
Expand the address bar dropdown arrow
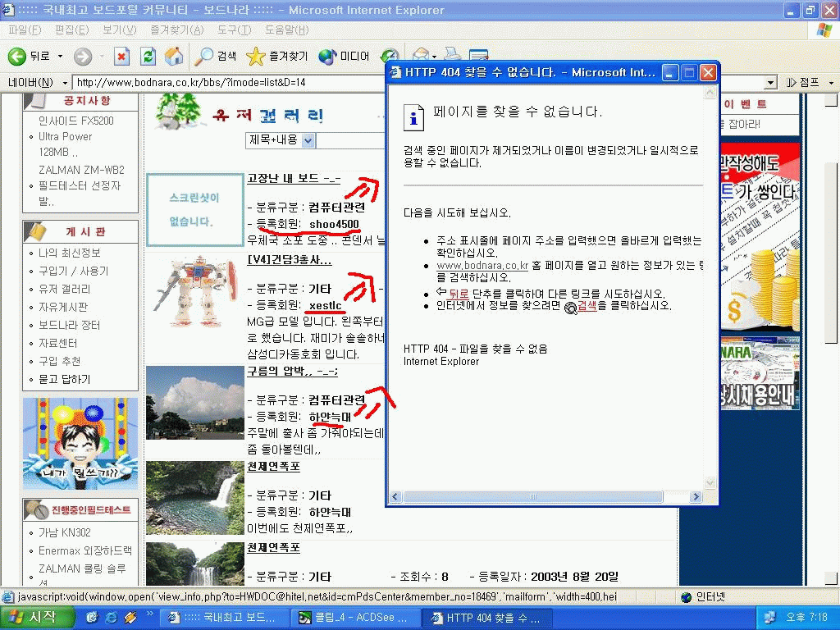pyautogui.click(x=770, y=83)
